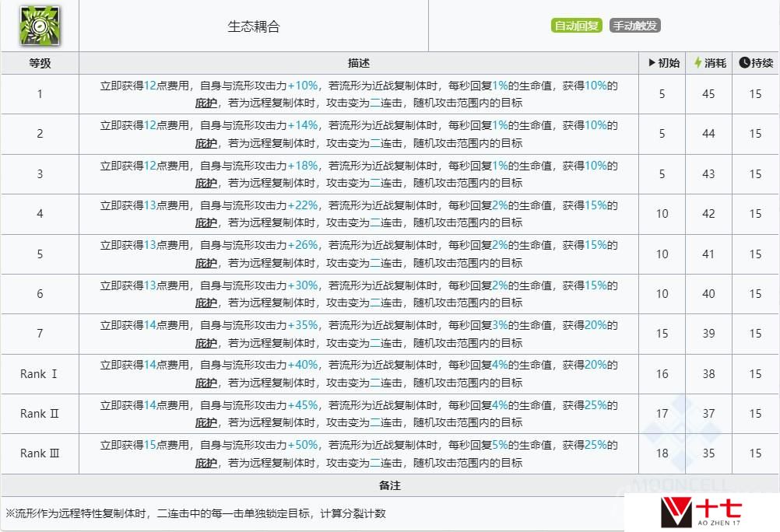Viewport: 780px width, 532px height.
Task: Click the 持续 column header with clock icon
Action: pos(756,63)
